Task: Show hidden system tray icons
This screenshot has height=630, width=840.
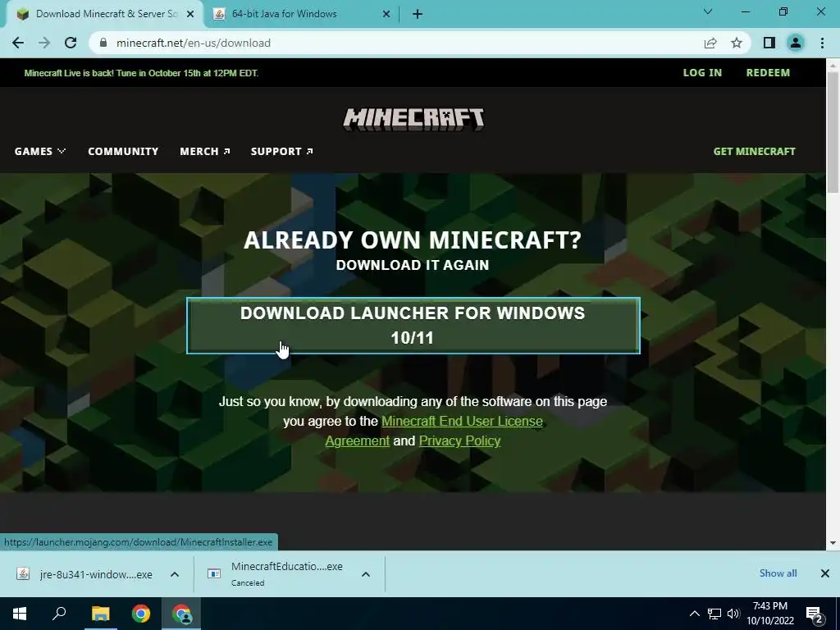Action: (695, 614)
